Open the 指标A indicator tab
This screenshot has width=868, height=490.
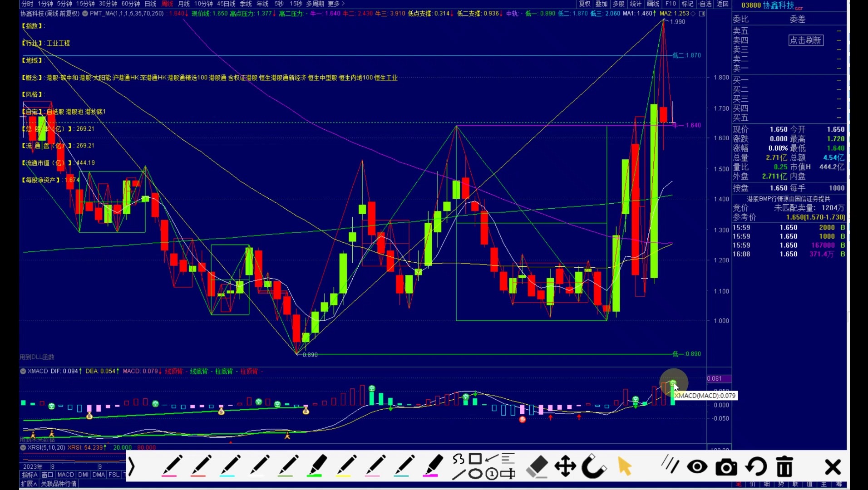point(30,475)
